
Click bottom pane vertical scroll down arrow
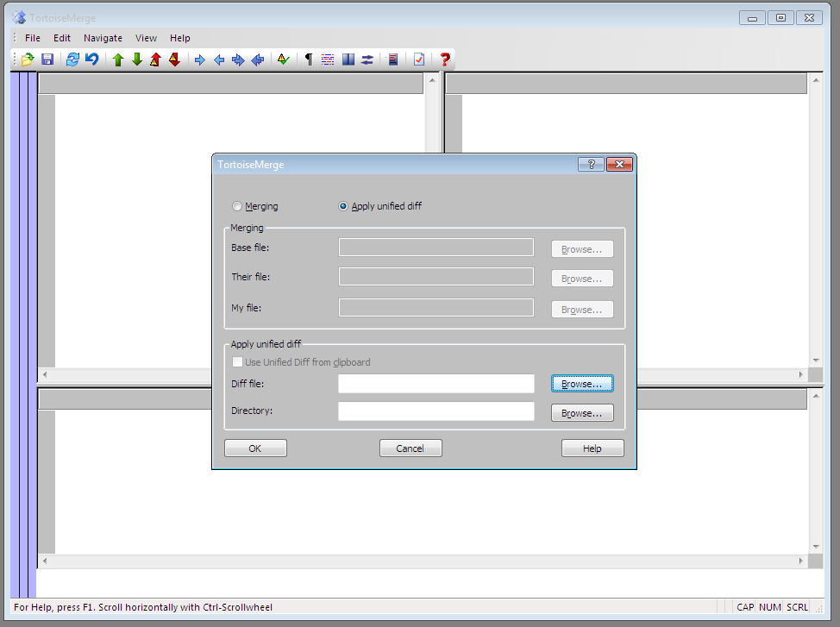point(816,547)
